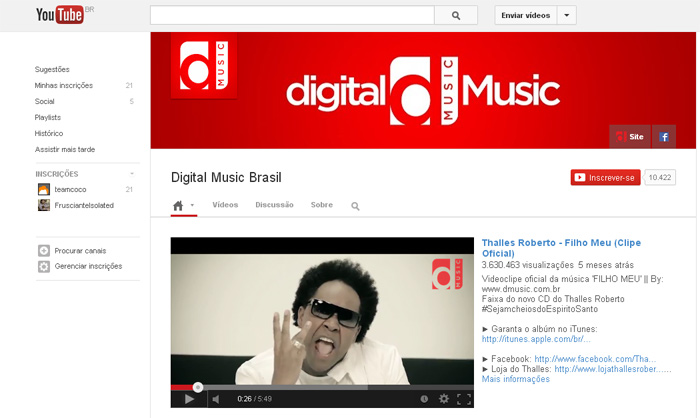
Task: Click the time display 0:26 / 5:49
Action: (x=254, y=399)
